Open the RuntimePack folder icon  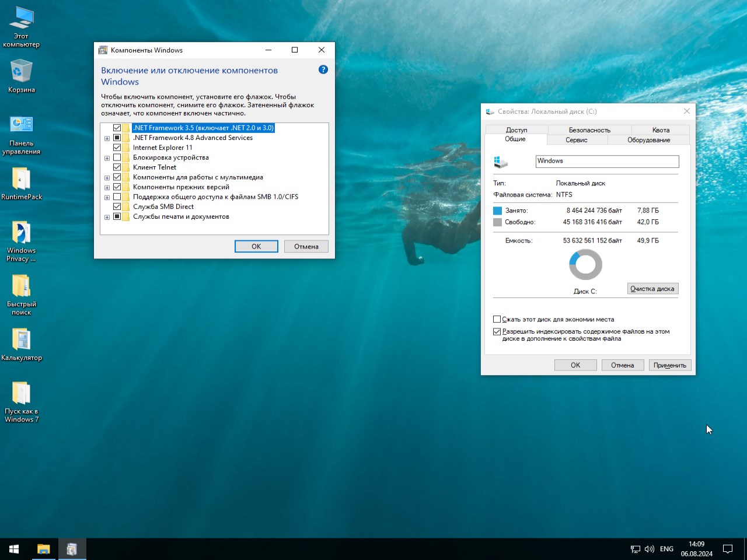click(x=22, y=179)
